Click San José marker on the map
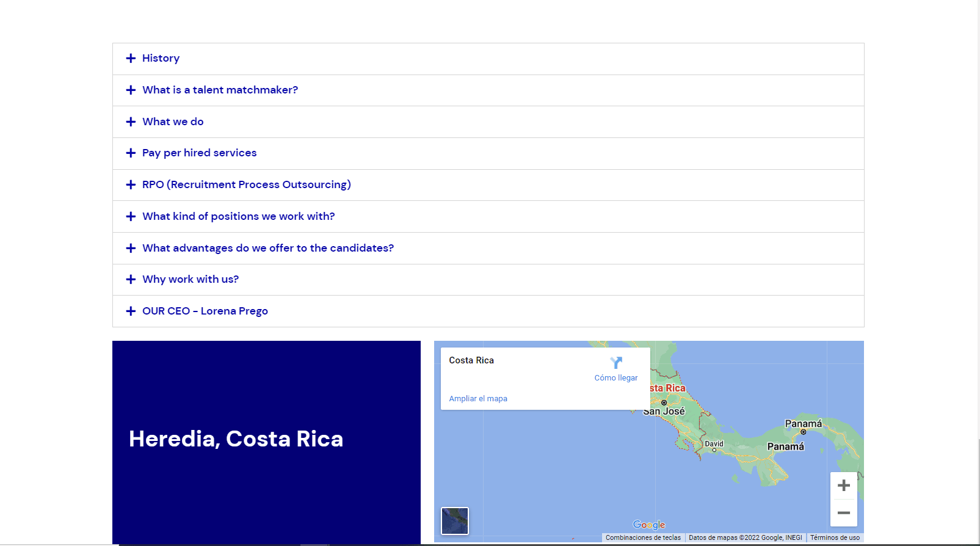The height and width of the screenshot is (546, 980). tap(664, 403)
